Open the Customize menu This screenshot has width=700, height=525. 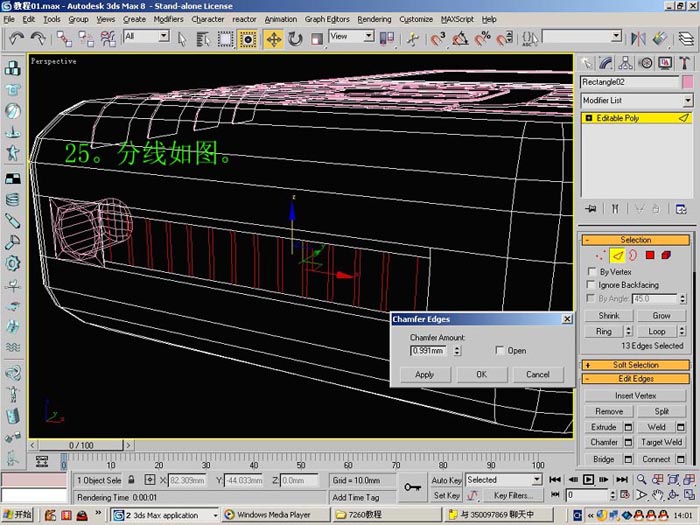(x=416, y=19)
